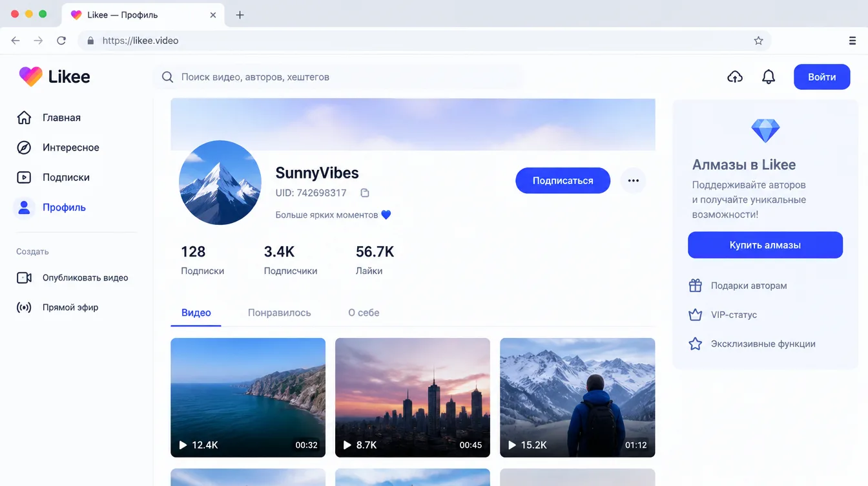Click Купить алмазы button
Image resolution: width=868 pixels, height=486 pixels.
click(x=765, y=245)
